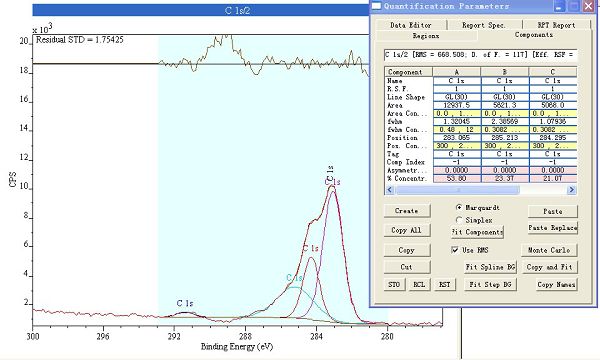This screenshot has width=600, height=360.
Task: Click the Pos. Con... row label
Action: click(407, 146)
